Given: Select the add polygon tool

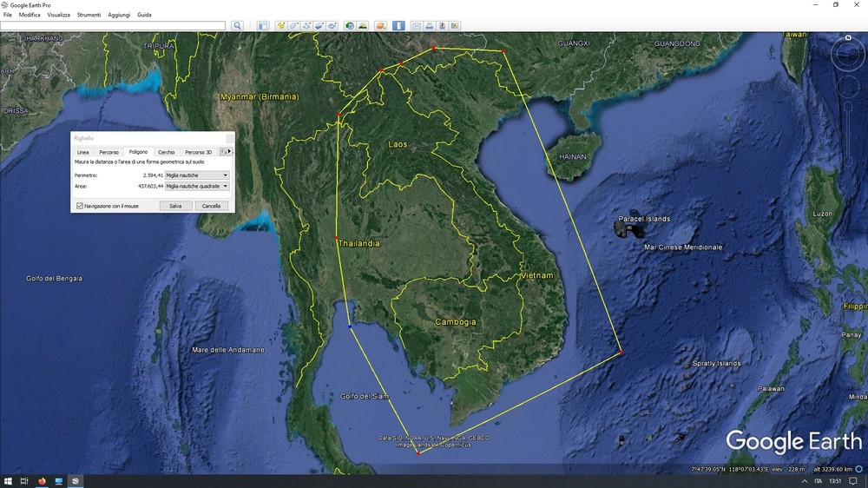Looking at the screenshot, I should pyautogui.click(x=294, y=25).
